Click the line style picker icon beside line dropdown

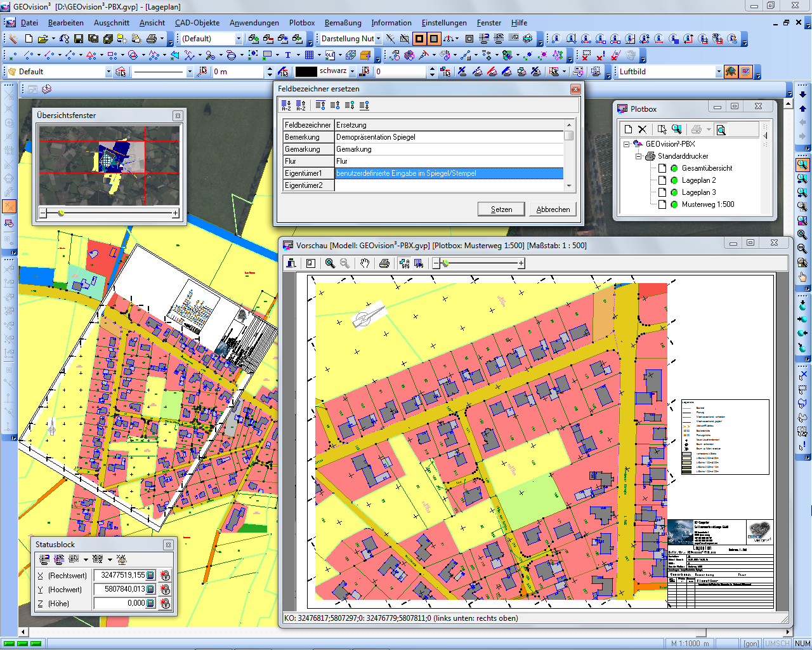[x=202, y=72]
